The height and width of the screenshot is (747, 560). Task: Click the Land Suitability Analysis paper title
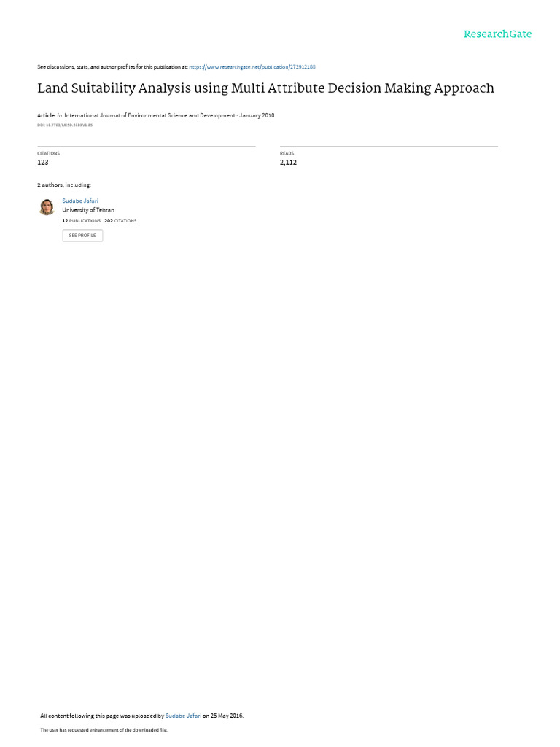[265, 88]
